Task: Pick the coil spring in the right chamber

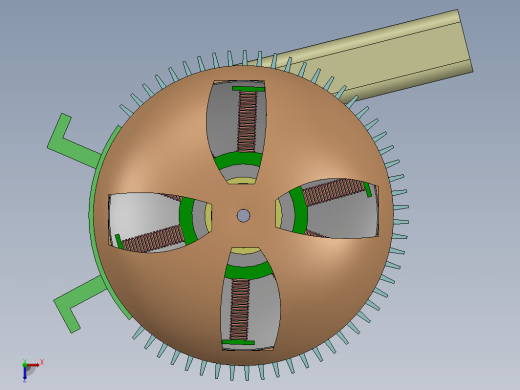Action: pos(335,192)
